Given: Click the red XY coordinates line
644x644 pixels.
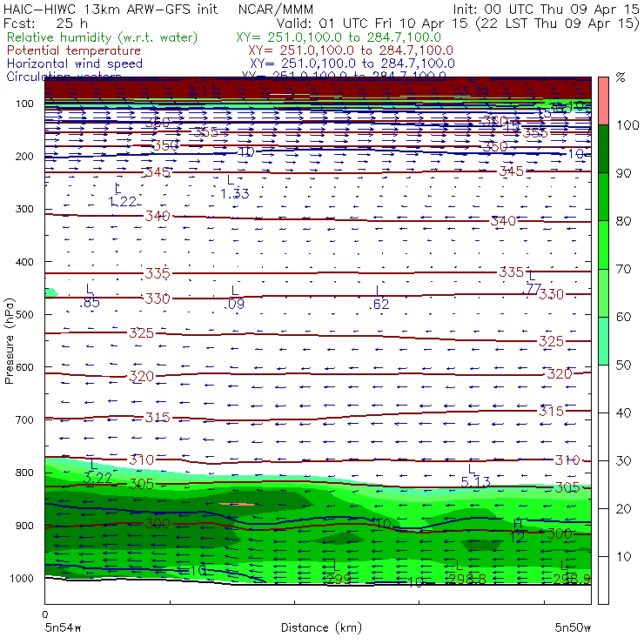Looking at the screenshot, I should click(x=351, y=50).
